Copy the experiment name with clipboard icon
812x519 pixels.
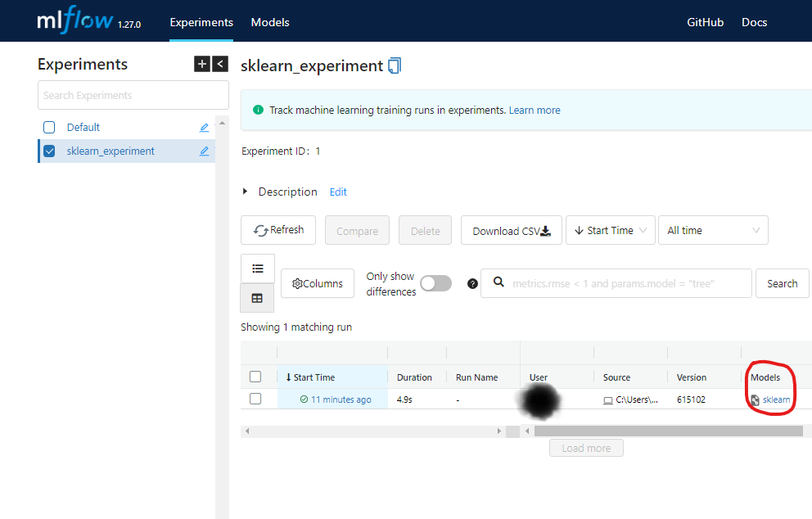point(395,65)
